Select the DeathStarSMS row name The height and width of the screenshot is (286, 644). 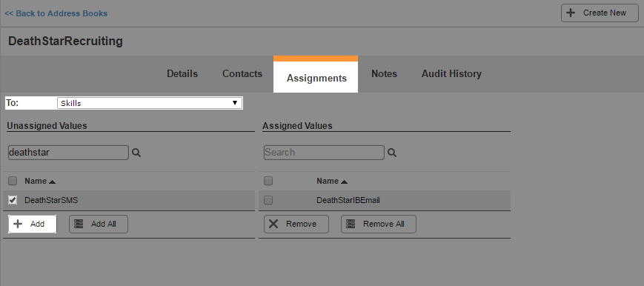(51, 201)
